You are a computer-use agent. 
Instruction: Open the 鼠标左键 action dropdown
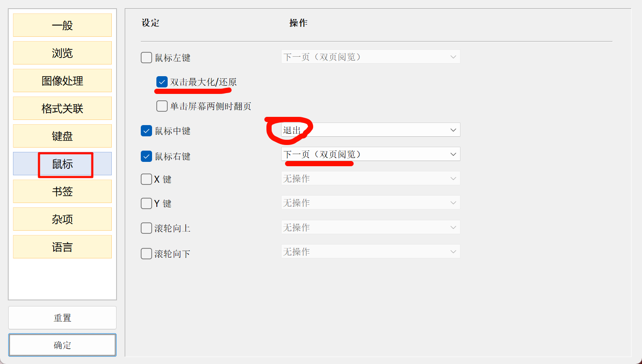coord(370,57)
